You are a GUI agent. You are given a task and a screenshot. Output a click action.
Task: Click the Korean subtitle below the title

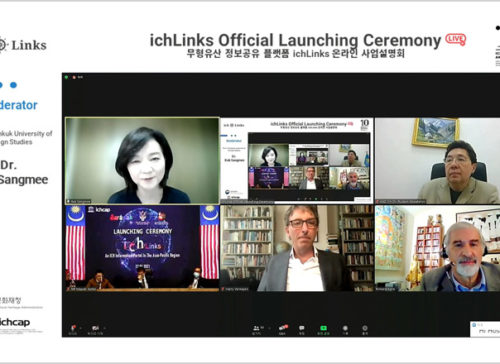(296, 53)
